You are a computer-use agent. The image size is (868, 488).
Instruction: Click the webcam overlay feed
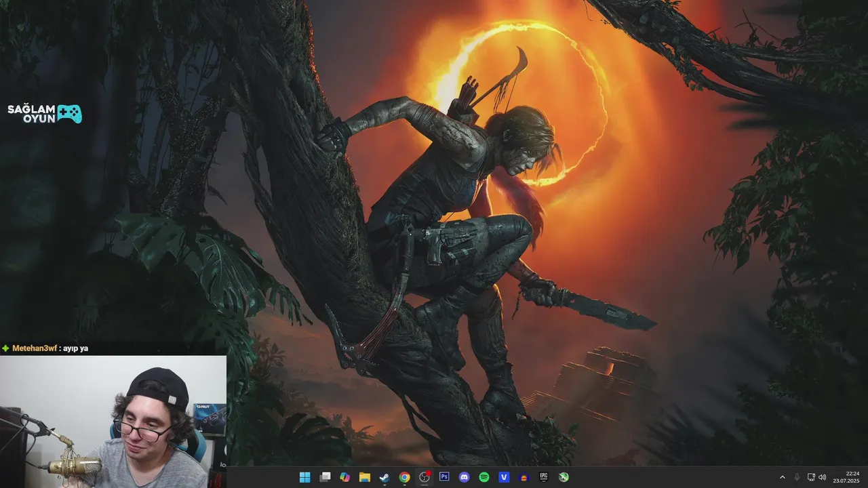tap(113, 422)
